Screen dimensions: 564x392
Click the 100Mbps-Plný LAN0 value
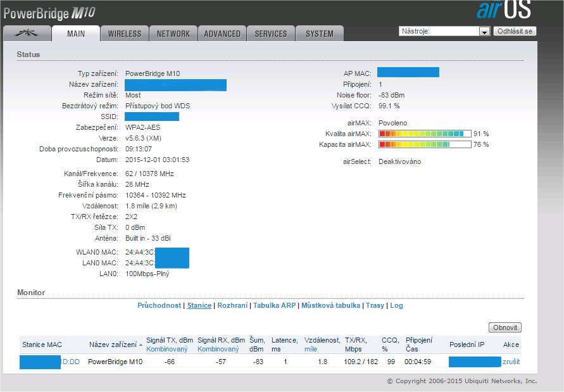click(147, 274)
